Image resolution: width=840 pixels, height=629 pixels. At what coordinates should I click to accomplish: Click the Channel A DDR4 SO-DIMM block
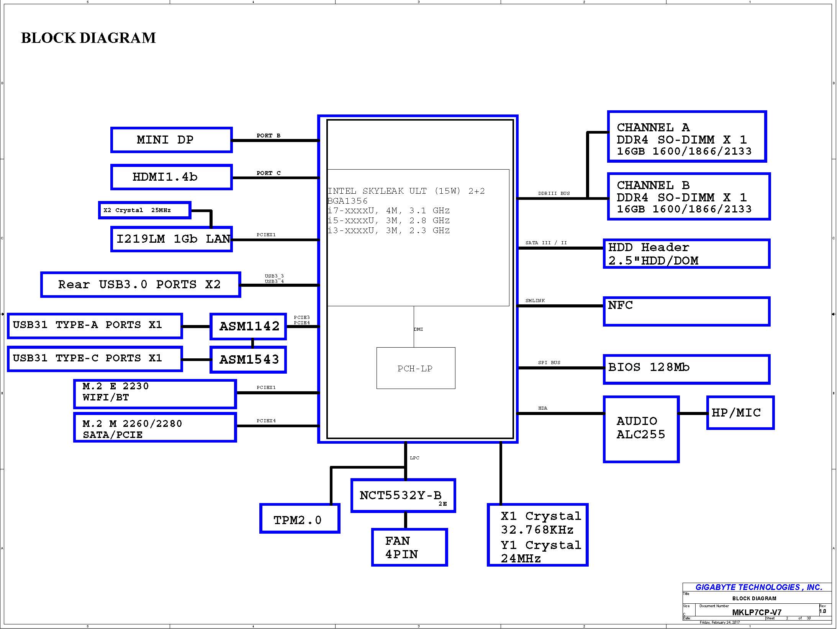pyautogui.click(x=686, y=137)
